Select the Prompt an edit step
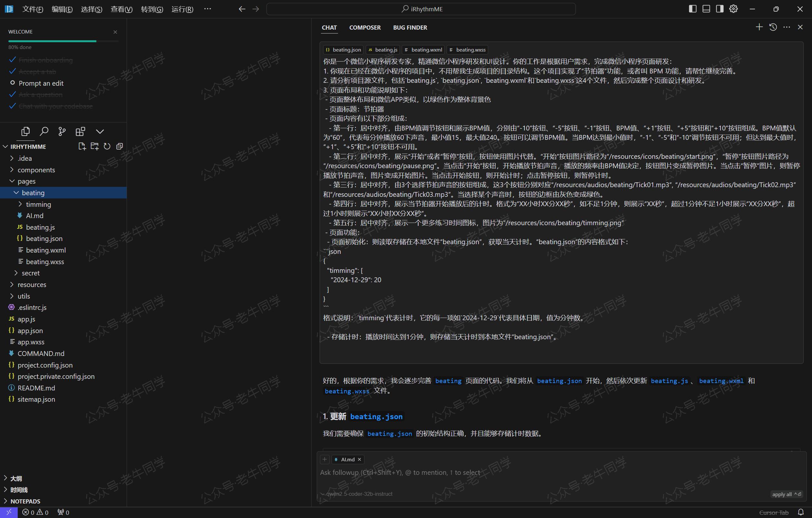This screenshot has height=518, width=812. 41,83
